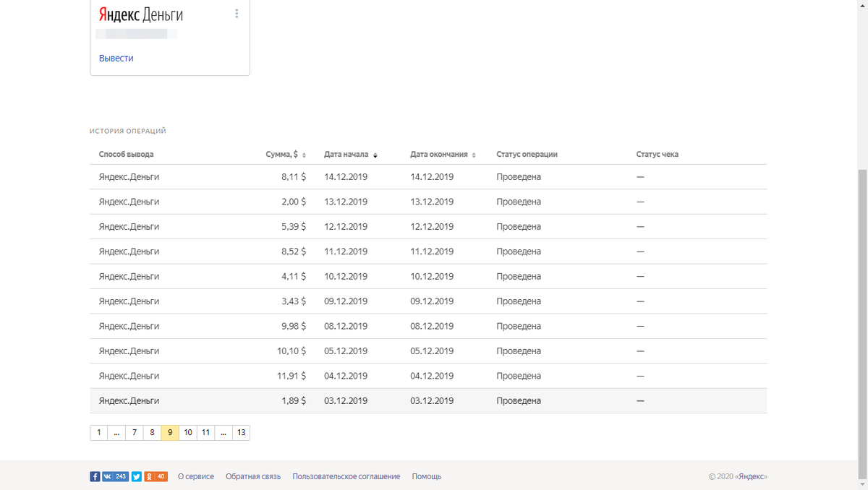
Task: Click the ellipsis between pages 11 and 13
Action: [224, 433]
